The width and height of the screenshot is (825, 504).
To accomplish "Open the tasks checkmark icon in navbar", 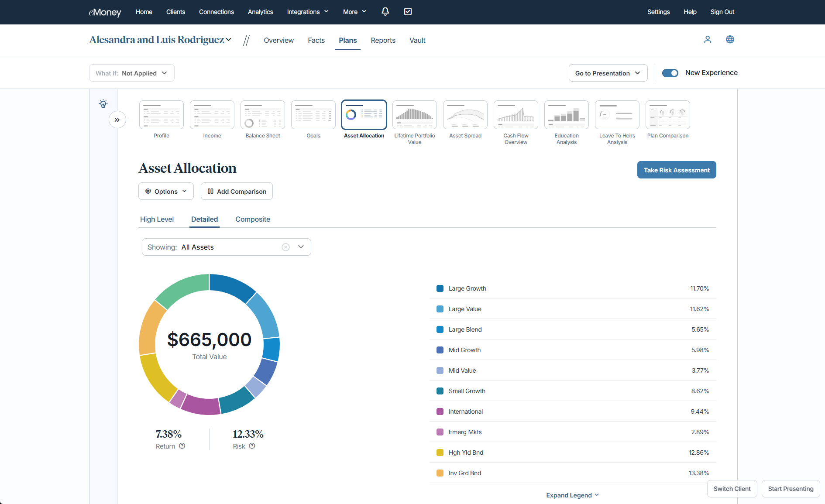I will click(x=408, y=12).
